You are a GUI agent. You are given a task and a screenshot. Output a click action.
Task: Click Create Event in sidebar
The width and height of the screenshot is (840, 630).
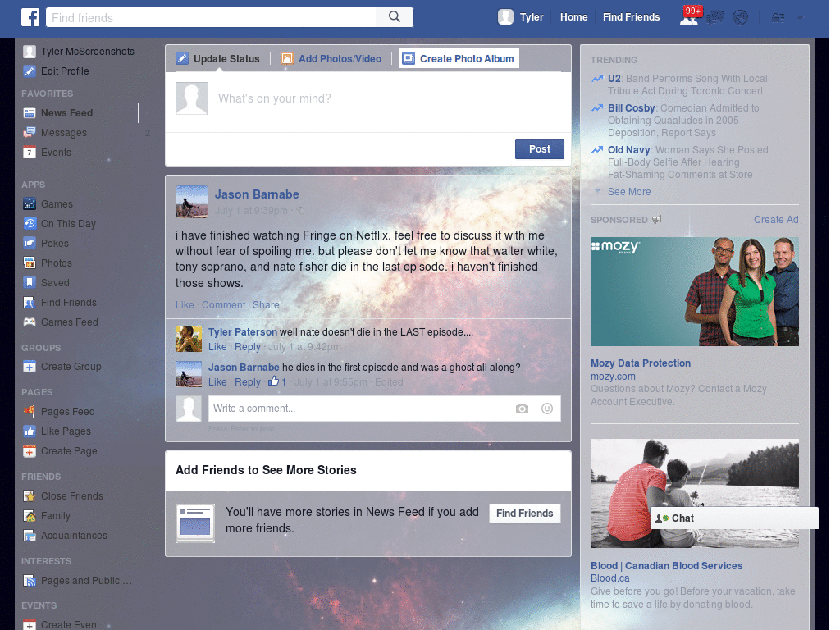pyautogui.click(x=70, y=624)
